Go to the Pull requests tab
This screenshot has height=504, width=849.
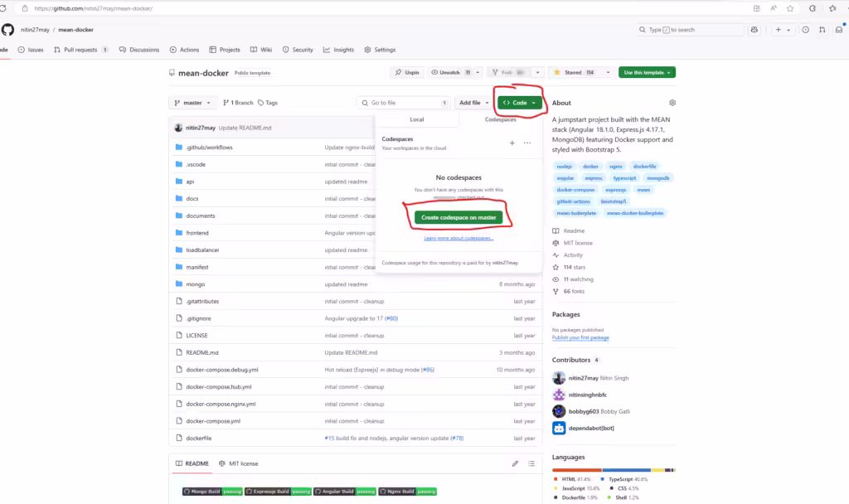(x=81, y=50)
